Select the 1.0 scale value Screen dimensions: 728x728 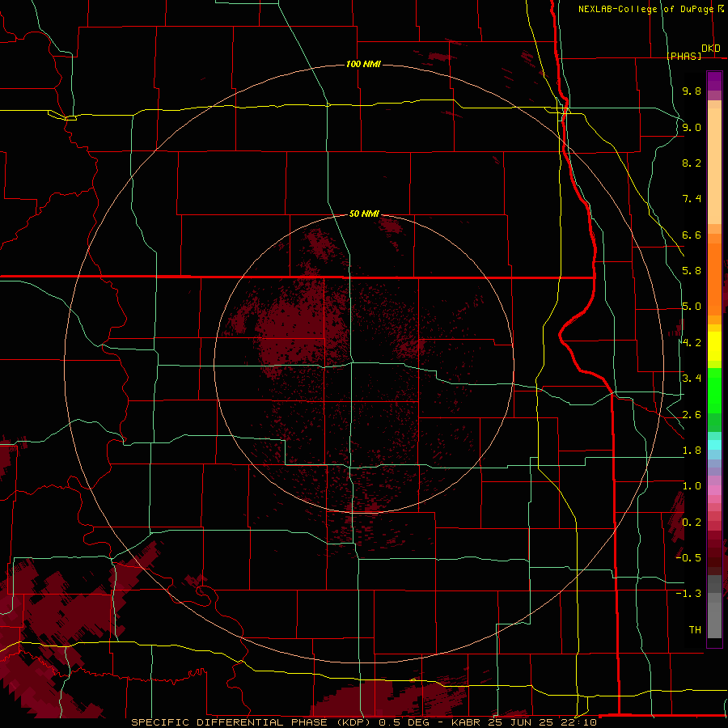click(692, 486)
